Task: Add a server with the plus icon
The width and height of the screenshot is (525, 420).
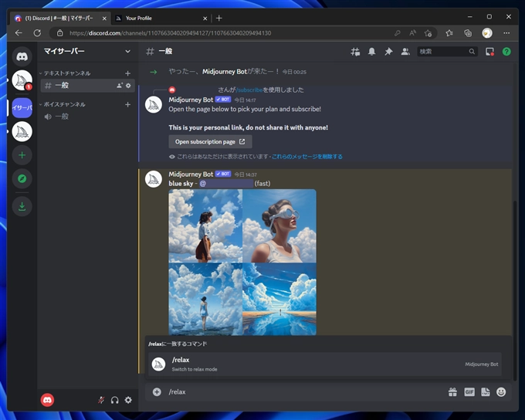Action: click(22, 155)
